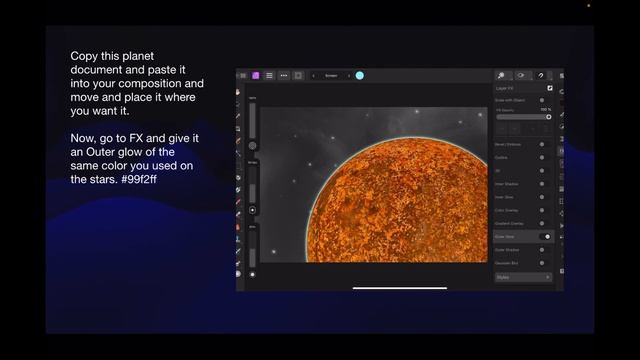
Task: Click the FX Opacity slider handle
Action: 548,117
